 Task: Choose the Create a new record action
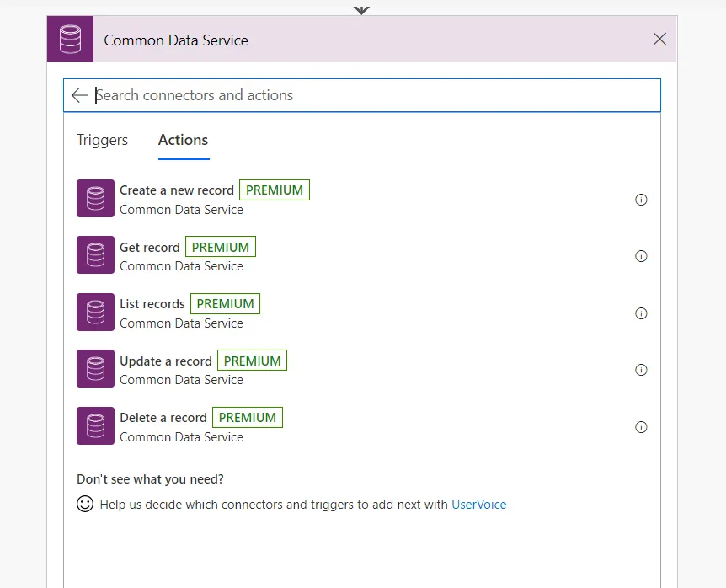pos(177,190)
